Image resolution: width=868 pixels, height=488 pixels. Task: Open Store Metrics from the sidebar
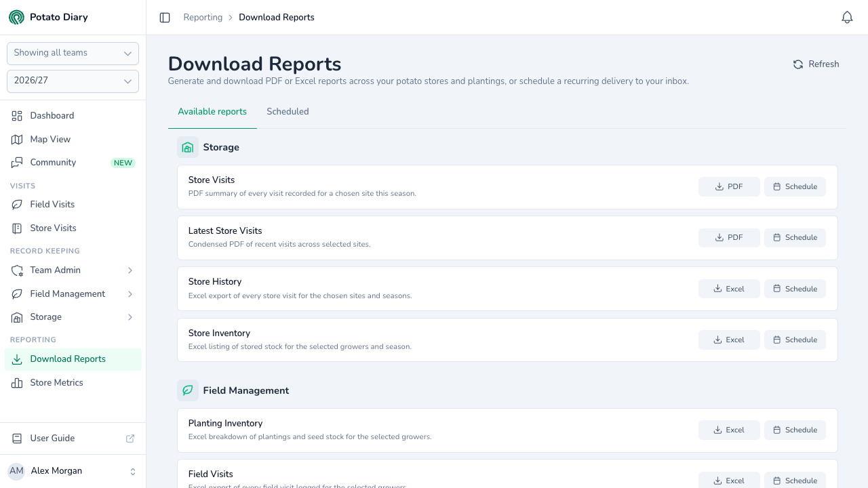73,383
